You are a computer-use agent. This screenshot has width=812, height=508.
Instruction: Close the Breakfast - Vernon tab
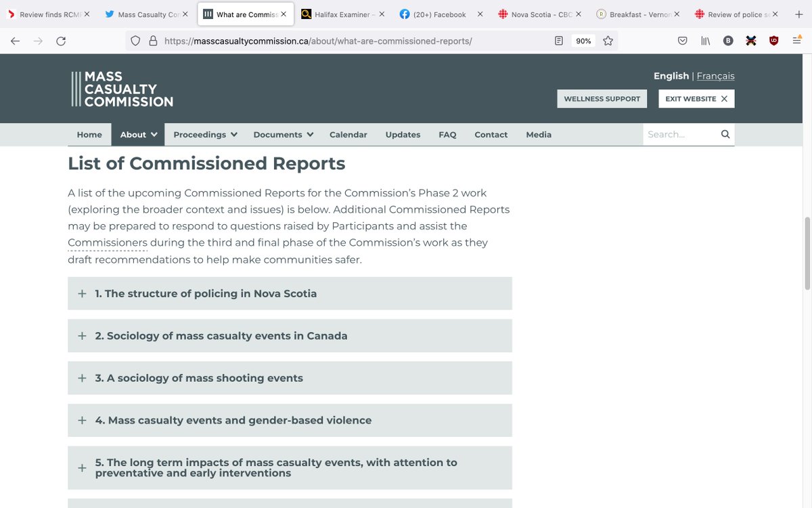click(677, 14)
